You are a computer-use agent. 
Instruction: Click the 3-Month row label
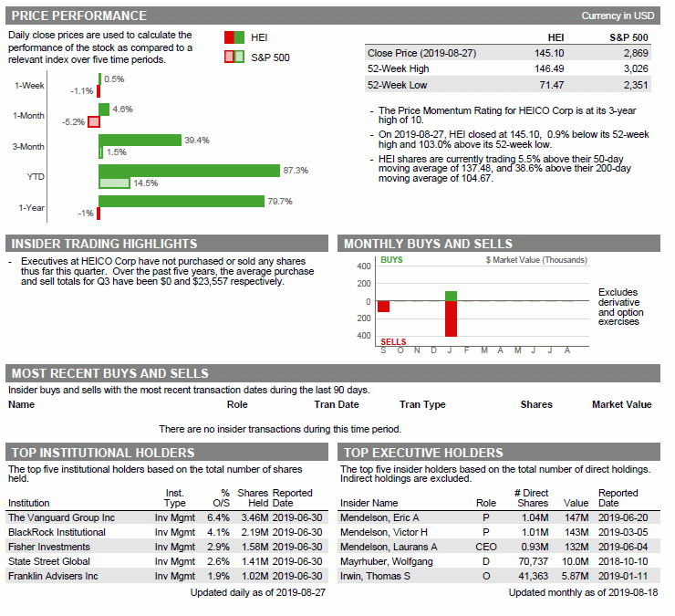[x=28, y=147]
